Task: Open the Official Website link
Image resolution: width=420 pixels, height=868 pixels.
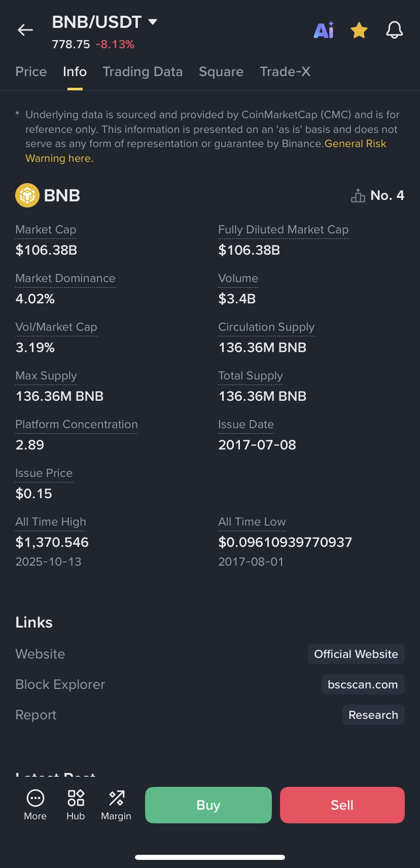Action: pos(356,654)
